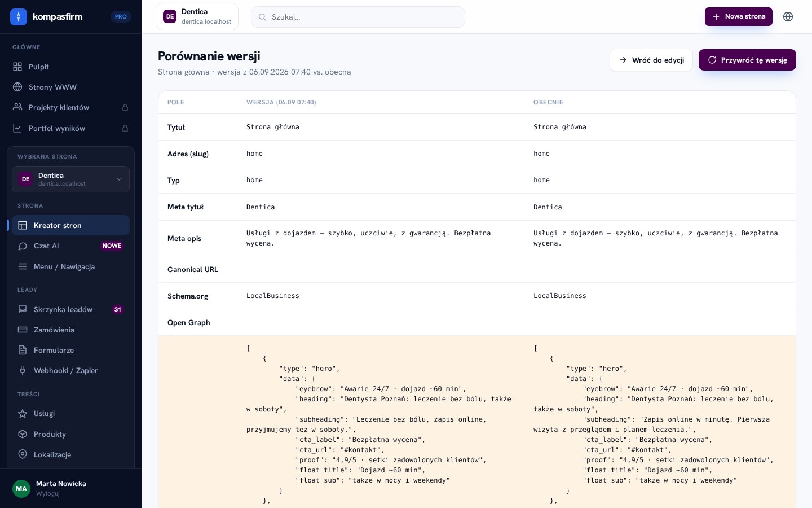Click the Kreator stron layout icon
This screenshot has height=508, width=812.
(23, 225)
